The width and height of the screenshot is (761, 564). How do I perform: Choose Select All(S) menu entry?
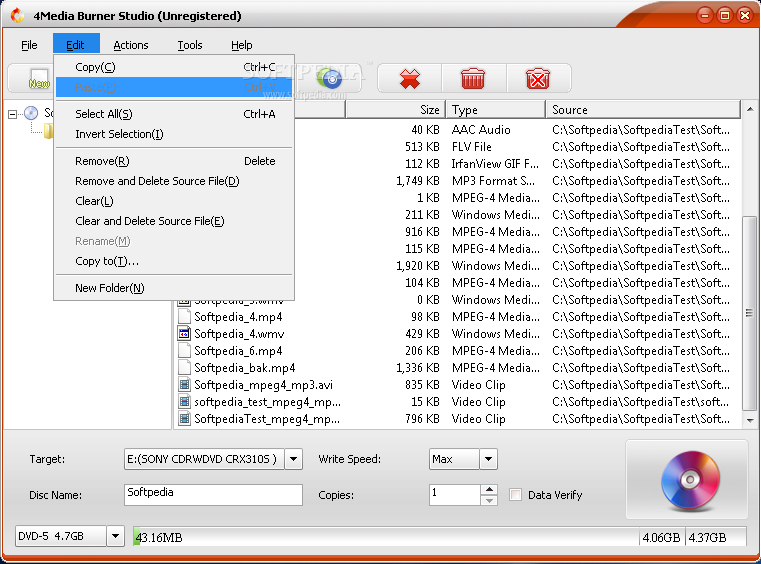coord(174,114)
